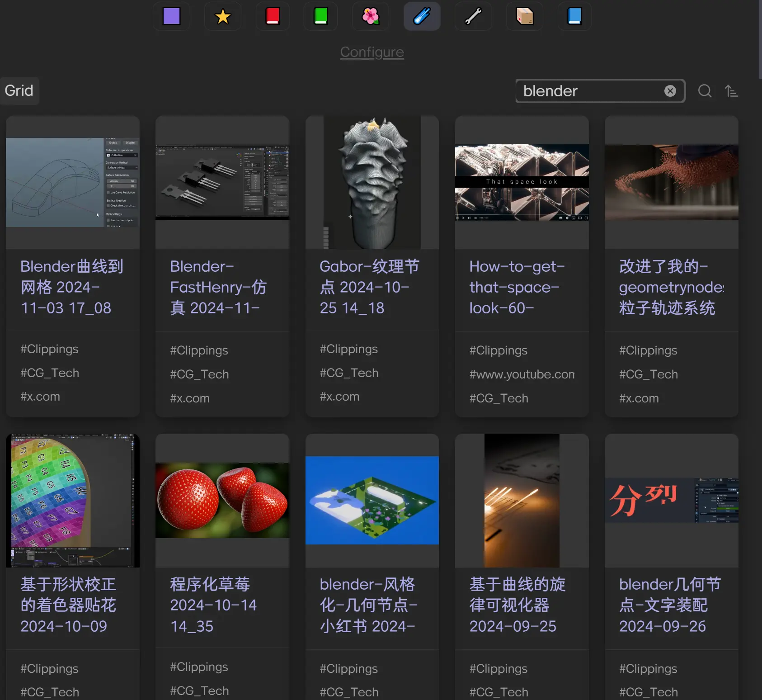The image size is (762, 700).
Task: Open note 程序化草莓 2024-10-14
Action: pos(213,605)
